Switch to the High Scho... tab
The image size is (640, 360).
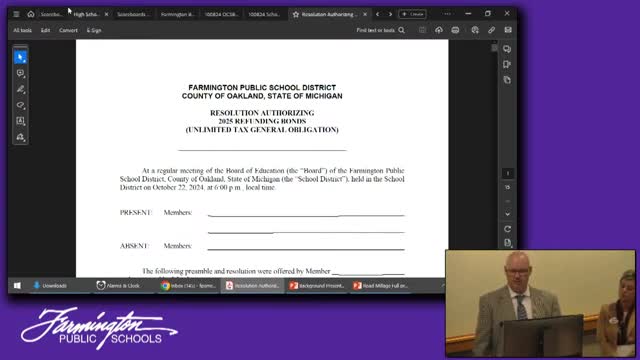point(86,14)
